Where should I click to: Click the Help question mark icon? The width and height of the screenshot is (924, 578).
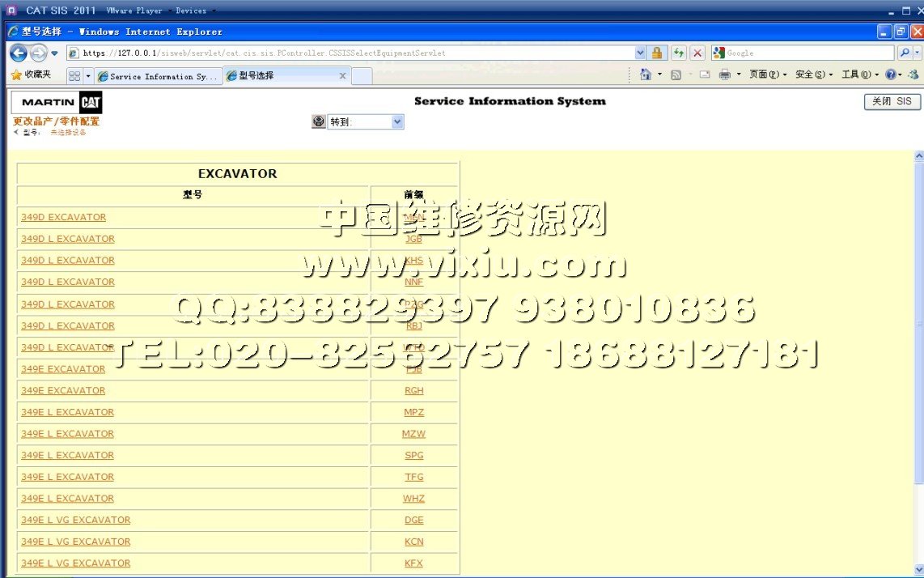pos(890,74)
